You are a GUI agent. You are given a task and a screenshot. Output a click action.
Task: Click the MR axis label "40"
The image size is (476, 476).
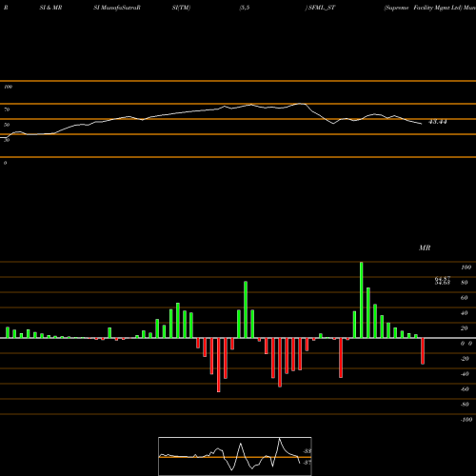point(465,313)
